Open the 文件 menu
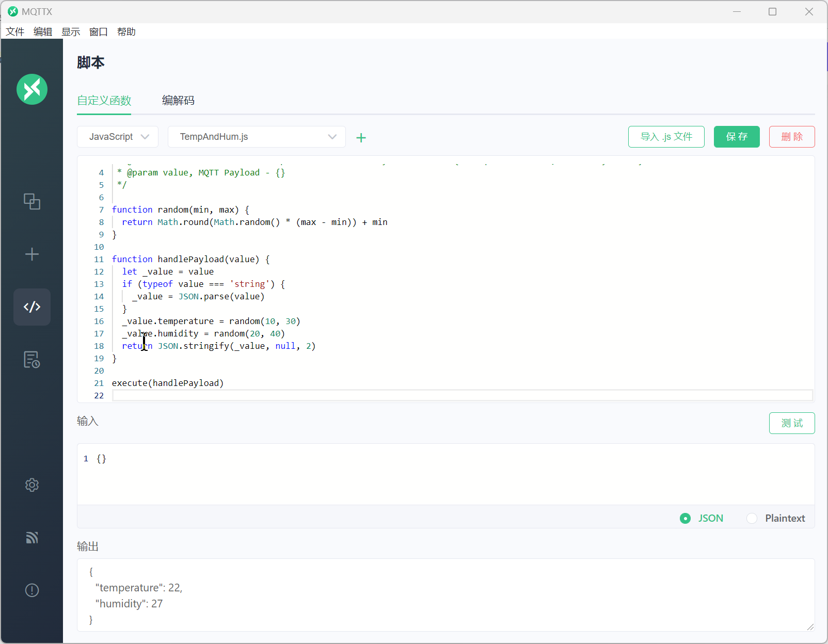This screenshot has height=644, width=828. (x=15, y=32)
